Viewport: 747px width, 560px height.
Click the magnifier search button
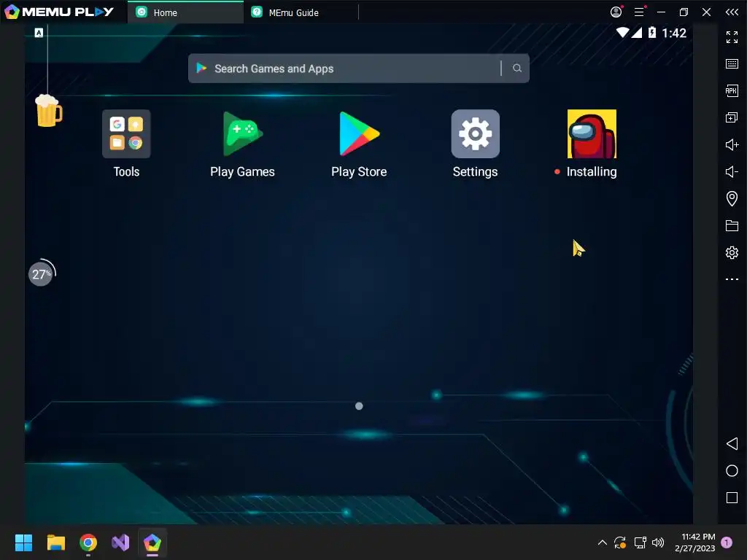click(x=517, y=69)
